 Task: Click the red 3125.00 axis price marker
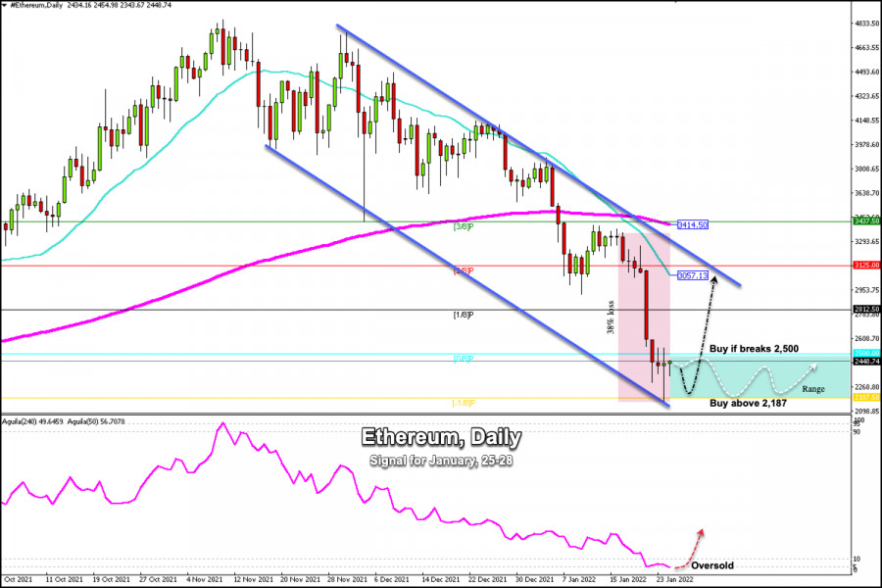tap(866, 265)
